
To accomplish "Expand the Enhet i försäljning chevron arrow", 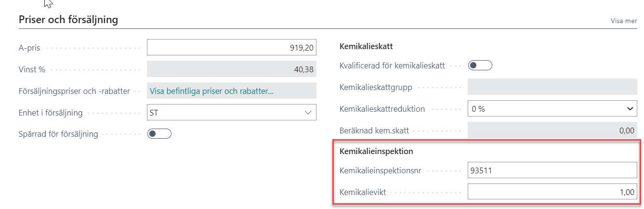I will coord(308,112).
